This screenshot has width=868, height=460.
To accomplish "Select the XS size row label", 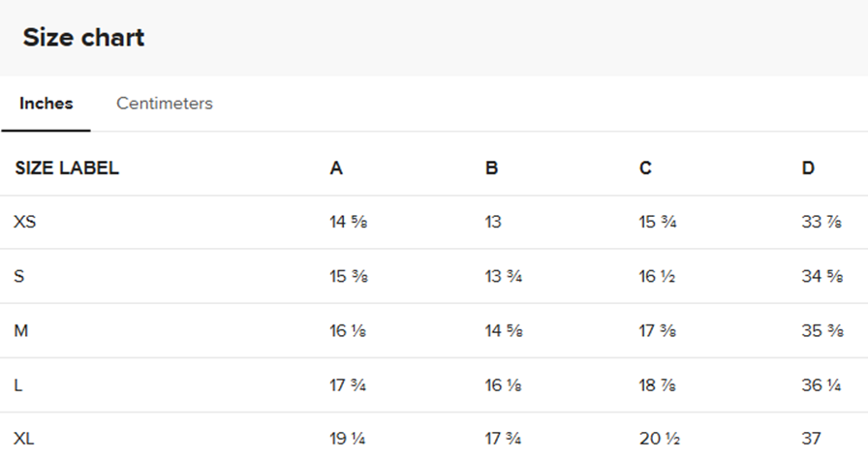I will (25, 222).
